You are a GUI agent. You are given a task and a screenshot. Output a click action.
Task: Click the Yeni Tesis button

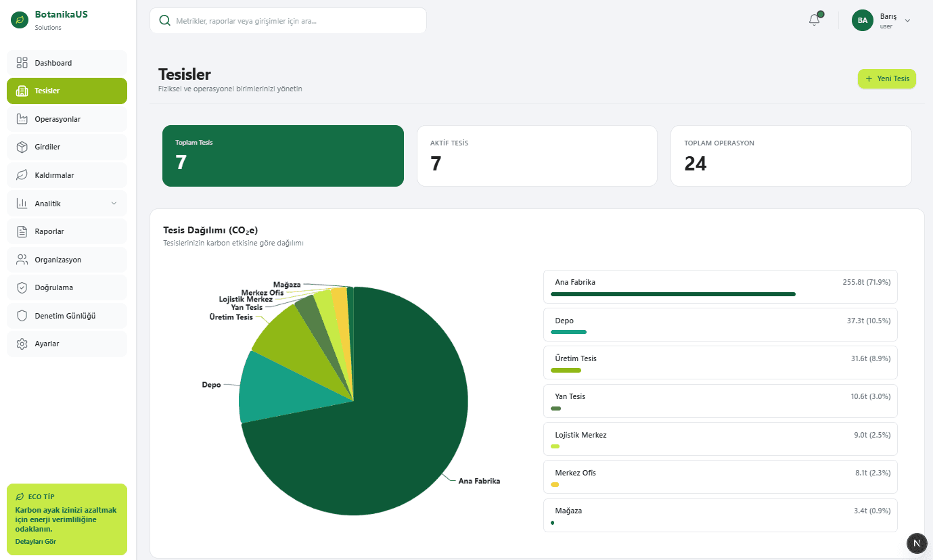tap(886, 79)
